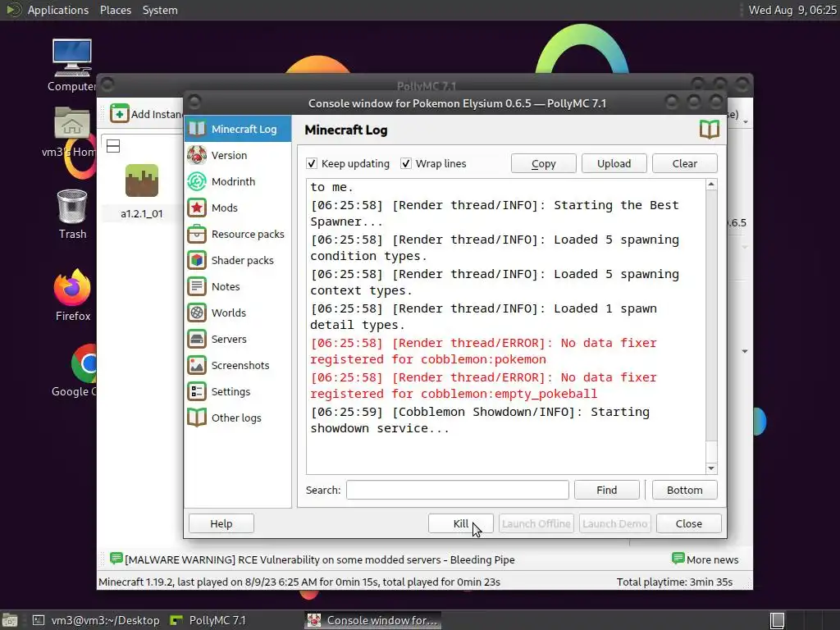Image resolution: width=840 pixels, height=630 pixels.
Task: Toggle the Wrap lines checkbox
Action: coord(406,163)
